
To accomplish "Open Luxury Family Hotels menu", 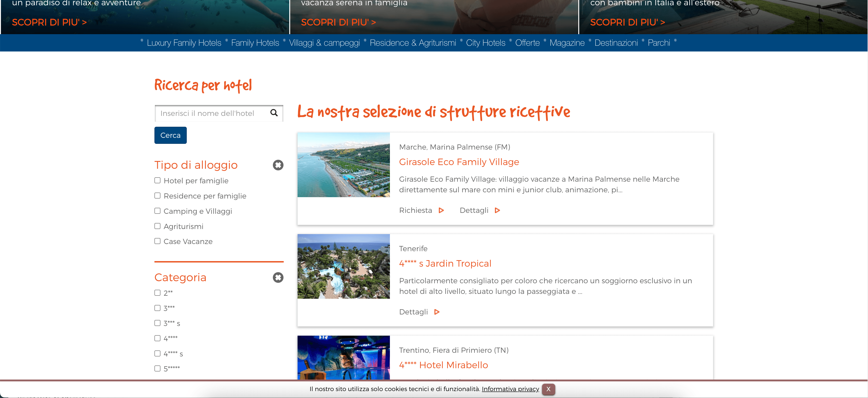I will (184, 43).
